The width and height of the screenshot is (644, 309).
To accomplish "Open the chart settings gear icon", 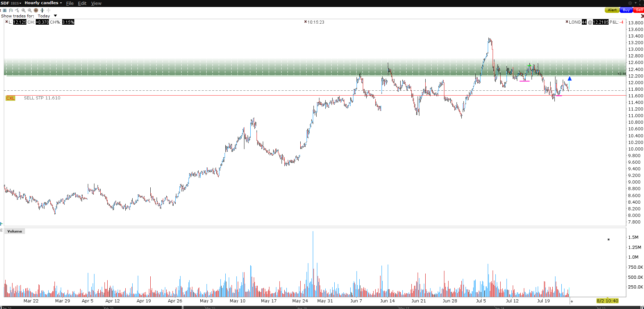I will 630,3.
